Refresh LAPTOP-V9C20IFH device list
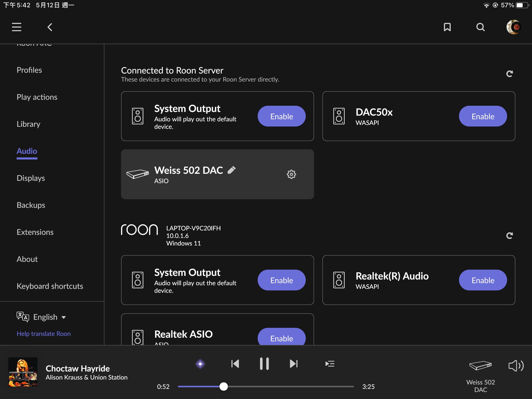Viewport: 532px width, 399px height. coord(509,236)
